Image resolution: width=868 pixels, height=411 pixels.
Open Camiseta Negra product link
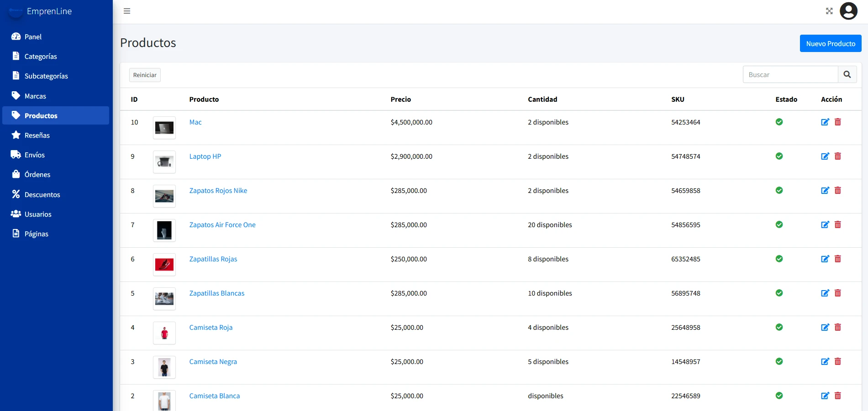point(213,362)
